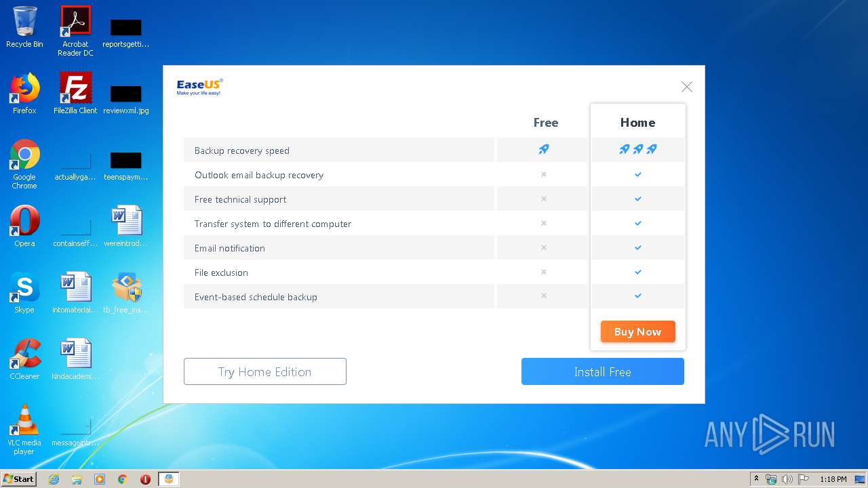Select the reportsgetti... desktop file
The height and width of the screenshot is (488, 868).
coord(126,33)
